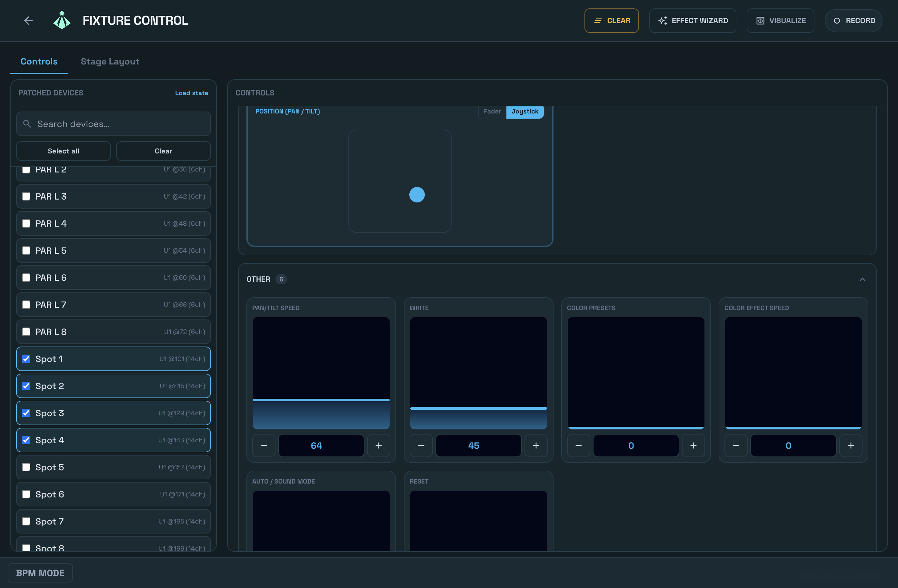Click the OTHER count badge 6
Viewport: 898px width, 588px height.
[x=281, y=279]
